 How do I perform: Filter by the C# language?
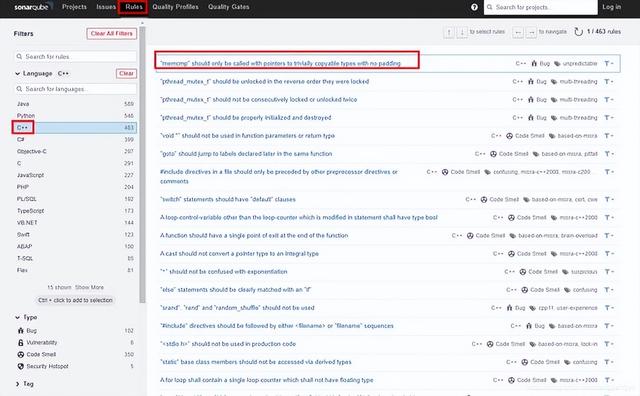tap(75, 140)
